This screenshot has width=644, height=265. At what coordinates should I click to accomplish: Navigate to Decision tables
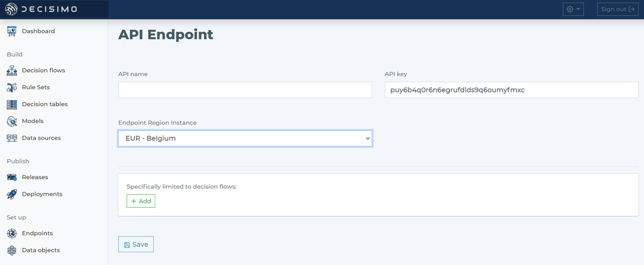pyautogui.click(x=45, y=104)
